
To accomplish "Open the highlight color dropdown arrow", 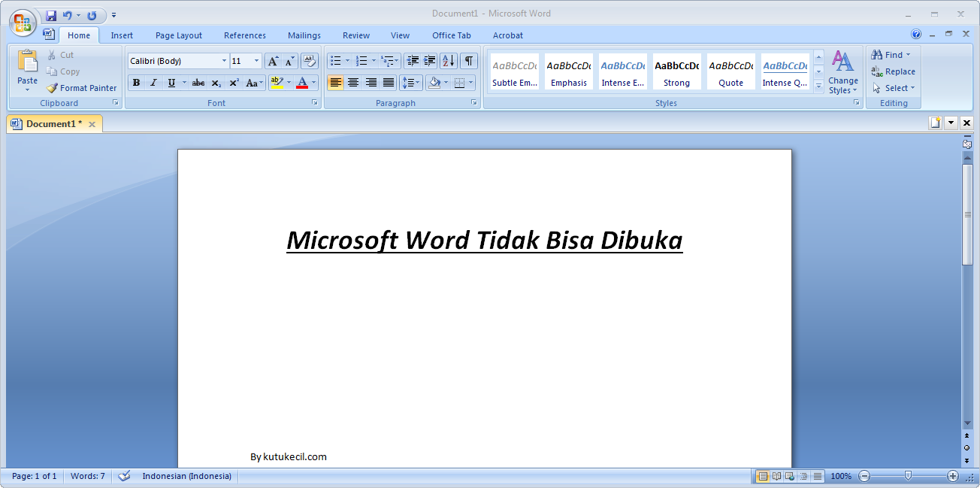I will [x=289, y=83].
